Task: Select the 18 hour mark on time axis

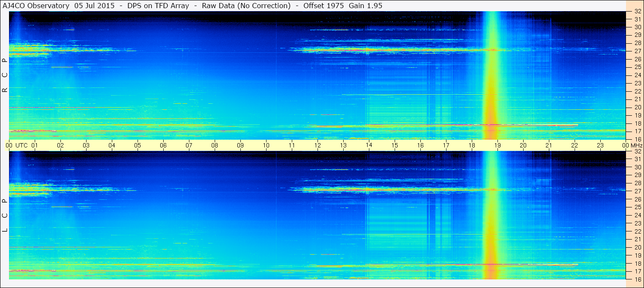Action: coord(472,145)
